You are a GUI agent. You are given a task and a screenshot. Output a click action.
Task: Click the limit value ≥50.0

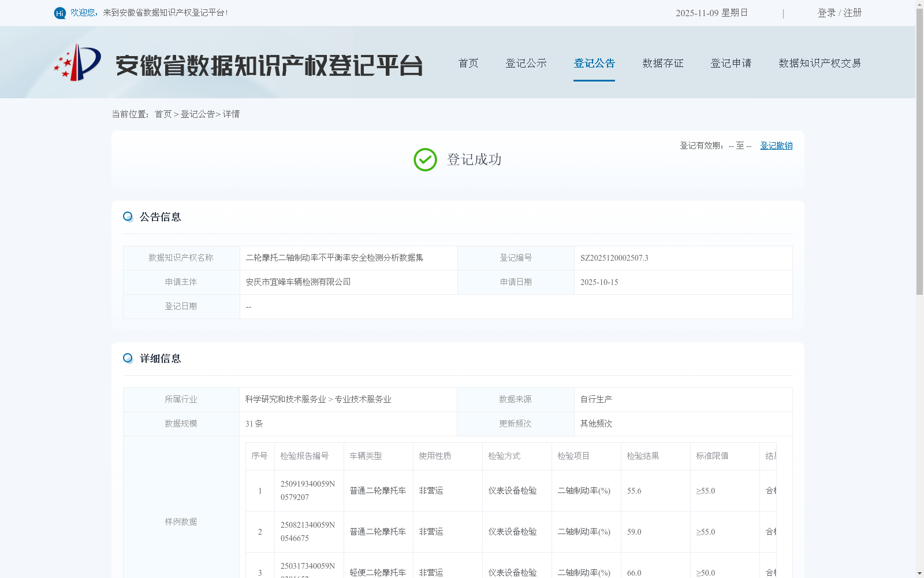click(705, 573)
